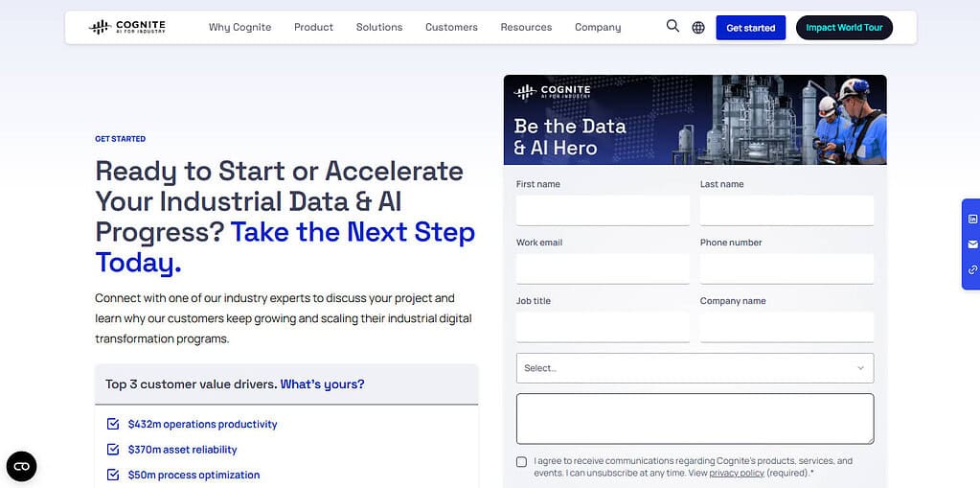Expand the Product menu
Screen dimensions: 980x488
pyautogui.click(x=314, y=28)
